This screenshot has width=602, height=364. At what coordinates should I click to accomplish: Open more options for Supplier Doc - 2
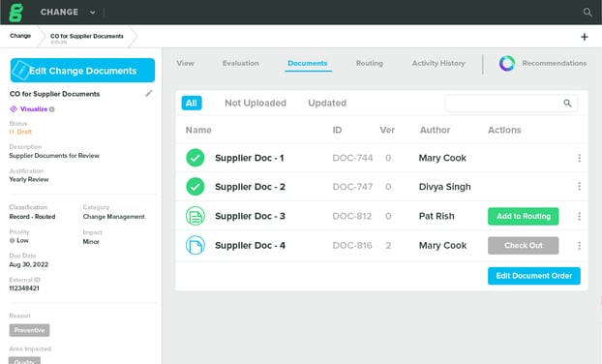click(x=579, y=186)
